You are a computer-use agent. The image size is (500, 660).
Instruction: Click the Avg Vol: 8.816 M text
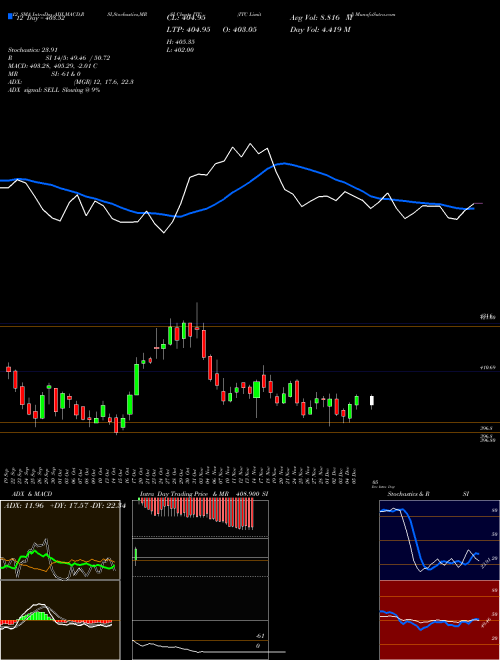[321, 18]
